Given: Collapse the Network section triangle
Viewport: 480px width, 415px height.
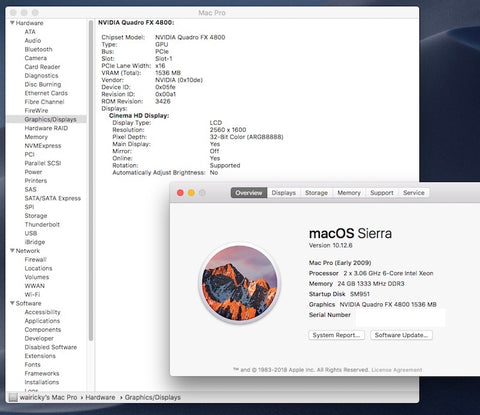Looking at the screenshot, I should point(12,251).
